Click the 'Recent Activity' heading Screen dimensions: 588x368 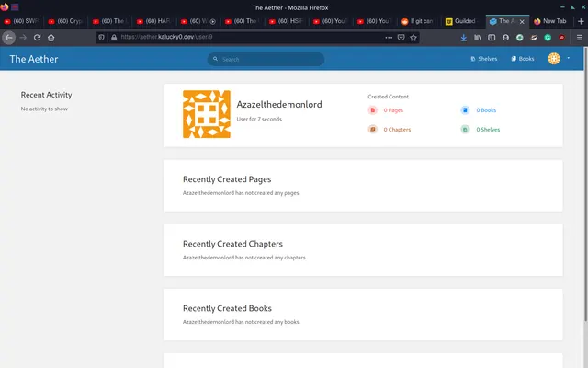[x=46, y=95]
